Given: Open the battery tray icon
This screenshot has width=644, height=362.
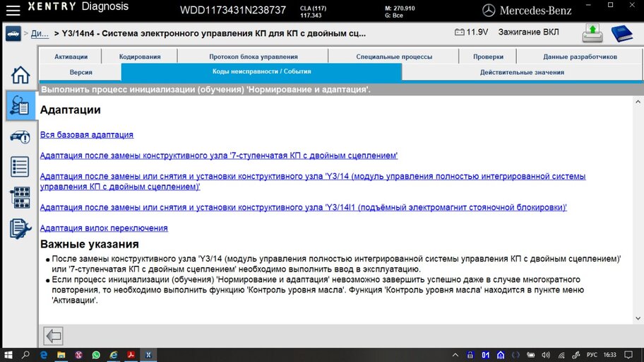Looking at the screenshot, I should 530,355.
